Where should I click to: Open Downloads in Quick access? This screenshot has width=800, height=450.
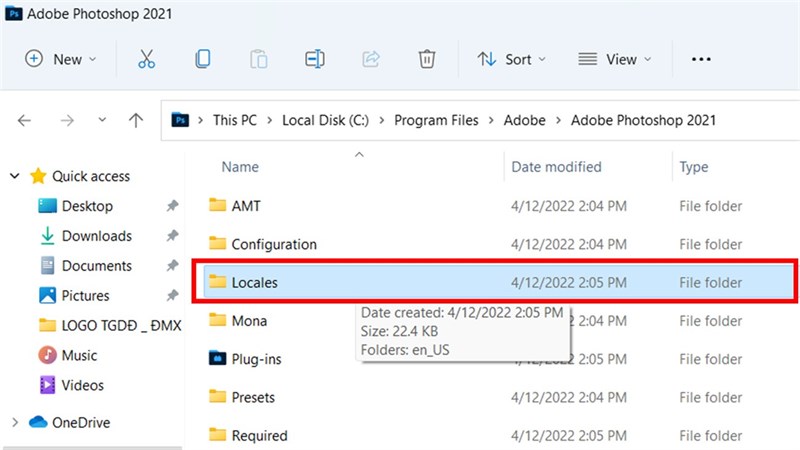[96, 236]
